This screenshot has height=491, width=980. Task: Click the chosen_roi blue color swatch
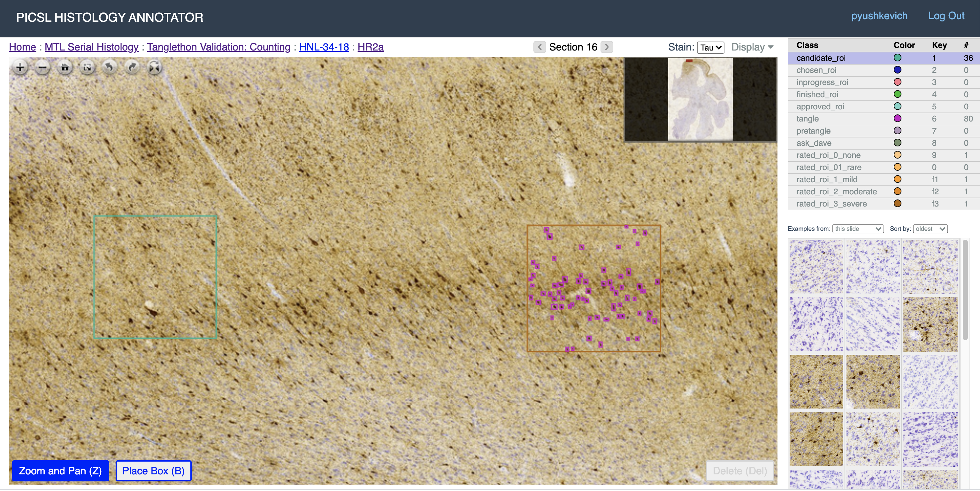point(898,70)
